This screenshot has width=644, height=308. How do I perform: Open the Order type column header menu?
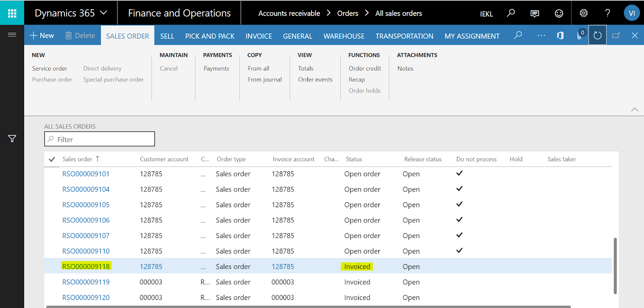pos(231,159)
